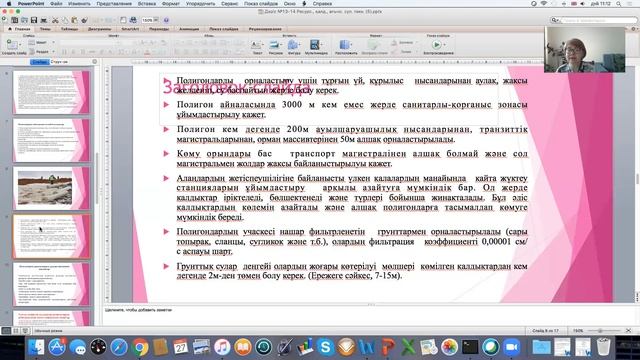The height and width of the screenshot is (360, 640).
Task: Click the PowerPoint application menu
Action: (x=31, y=4)
